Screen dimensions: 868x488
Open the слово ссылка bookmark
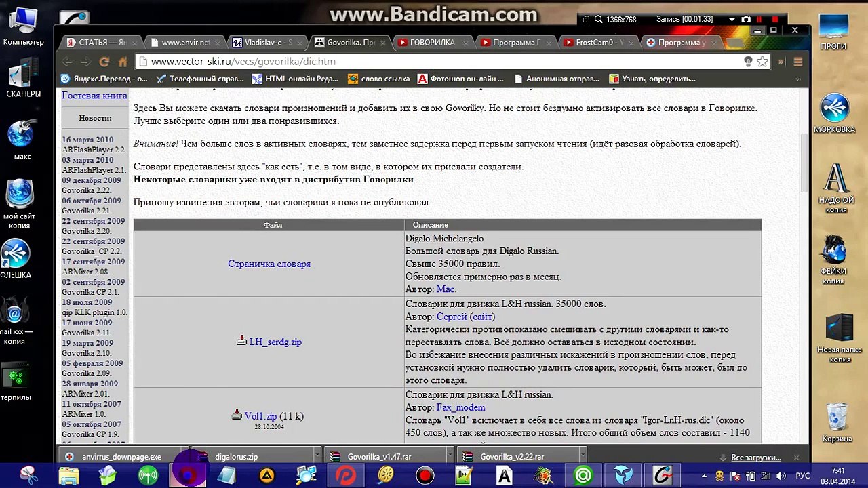tap(378, 79)
